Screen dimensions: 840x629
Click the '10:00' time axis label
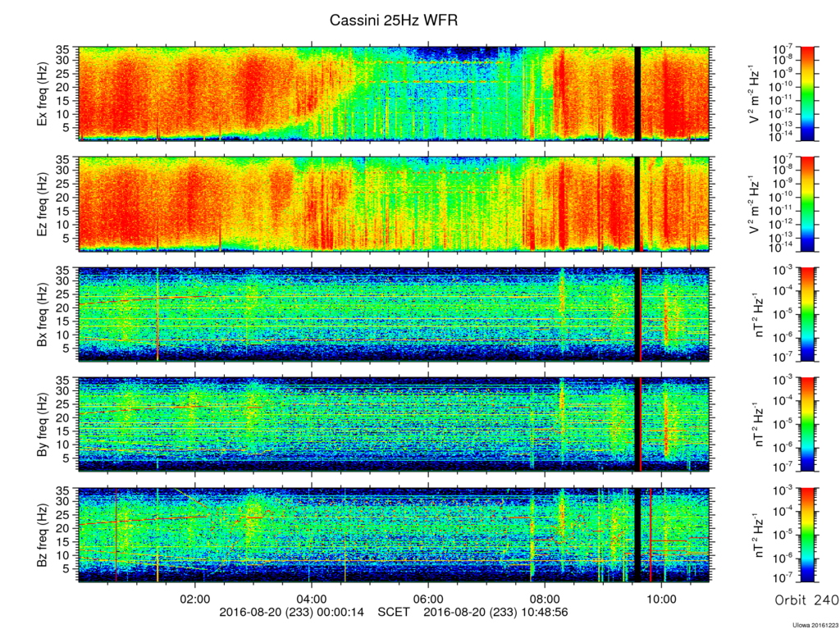click(662, 599)
